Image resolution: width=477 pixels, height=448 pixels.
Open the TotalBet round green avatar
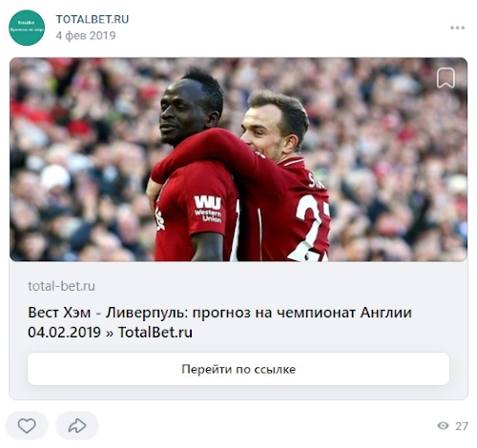[27, 28]
